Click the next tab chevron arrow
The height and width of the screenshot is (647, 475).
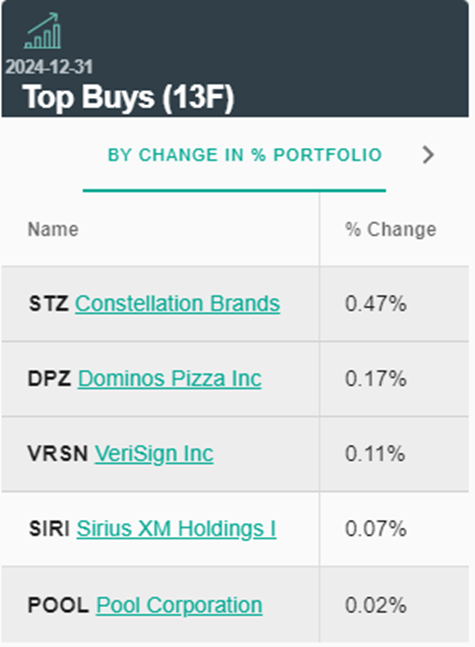pos(428,155)
